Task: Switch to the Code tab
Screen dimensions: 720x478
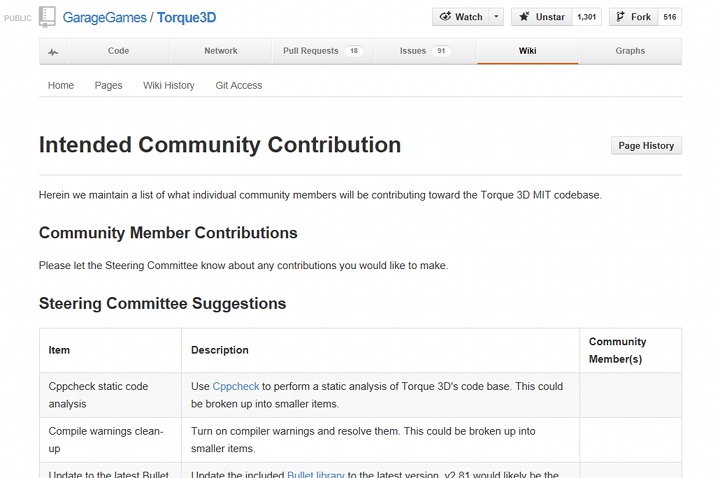Action: point(118,51)
